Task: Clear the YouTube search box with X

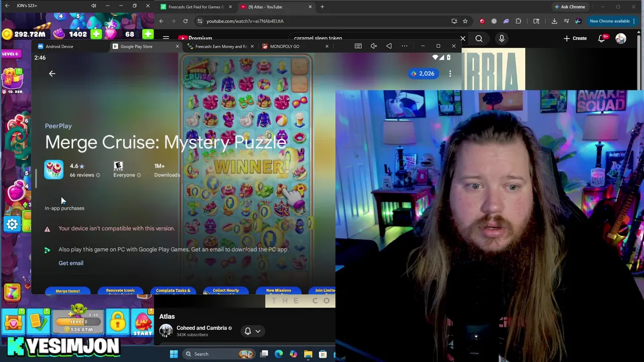Action: pos(463,38)
